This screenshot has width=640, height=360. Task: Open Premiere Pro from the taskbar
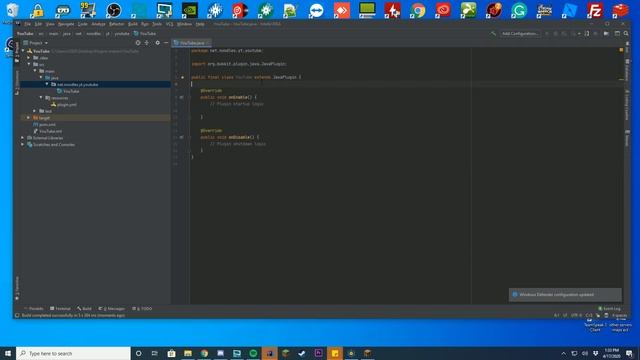click(318, 353)
